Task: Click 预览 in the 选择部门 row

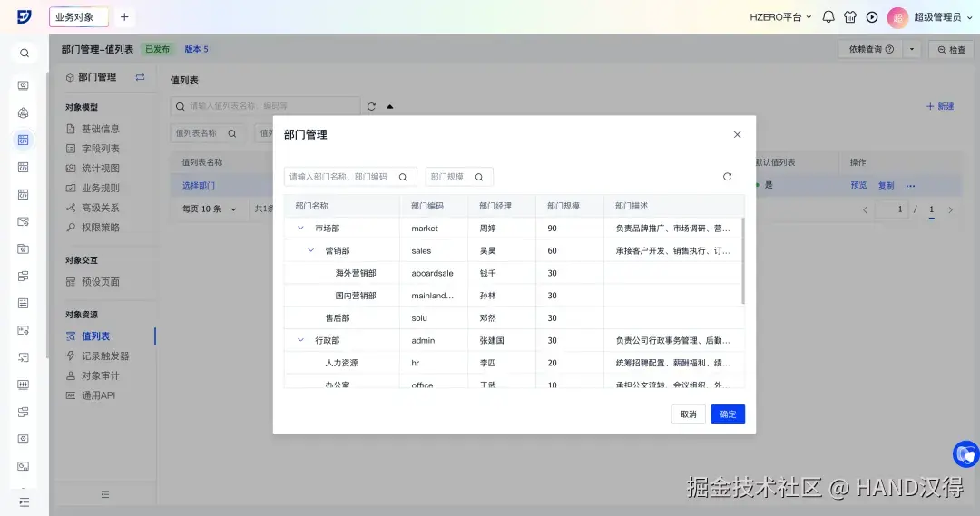Action: [x=858, y=186]
